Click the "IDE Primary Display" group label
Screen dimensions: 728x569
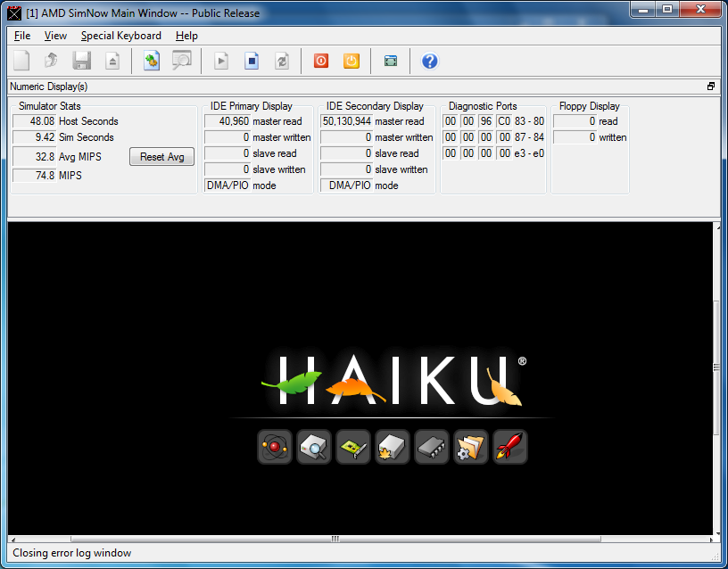[x=252, y=106]
